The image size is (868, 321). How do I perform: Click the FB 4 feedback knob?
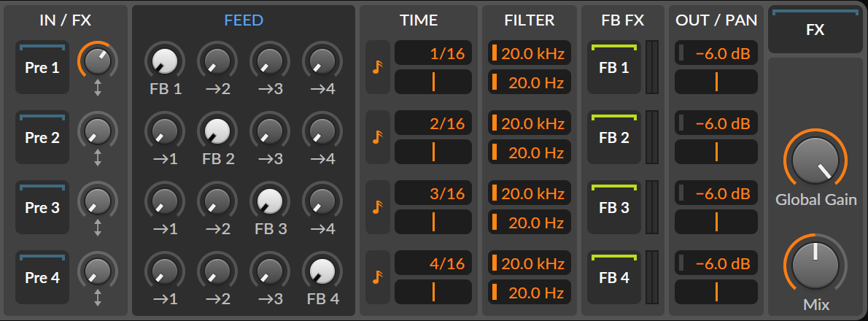pos(322,271)
